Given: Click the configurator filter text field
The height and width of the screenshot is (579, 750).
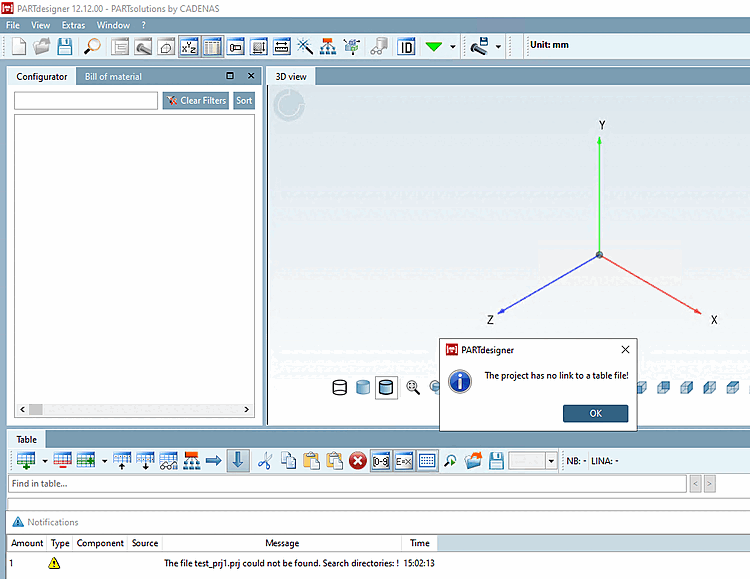Looking at the screenshot, I should 86,100.
